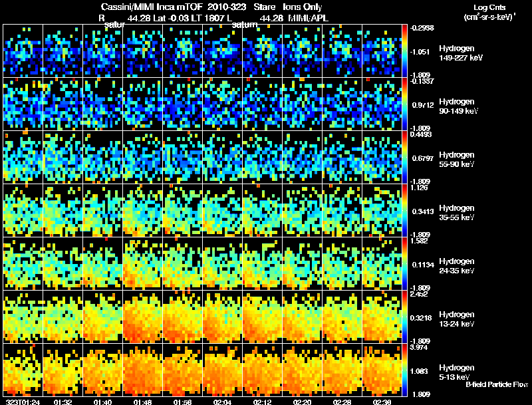Click the 0.3413 color scale value
The height and width of the screenshot is (405, 532).
[423, 211]
